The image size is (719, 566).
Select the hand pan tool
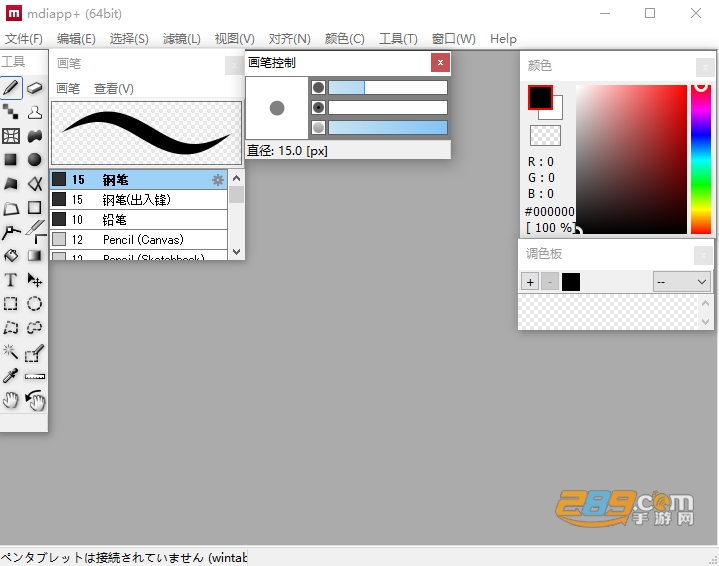[x=11, y=400]
